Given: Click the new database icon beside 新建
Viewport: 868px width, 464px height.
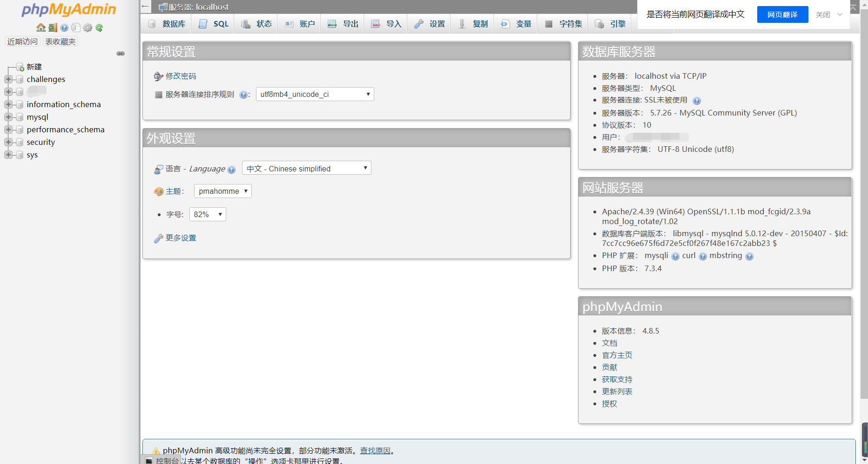Looking at the screenshot, I should (20, 67).
